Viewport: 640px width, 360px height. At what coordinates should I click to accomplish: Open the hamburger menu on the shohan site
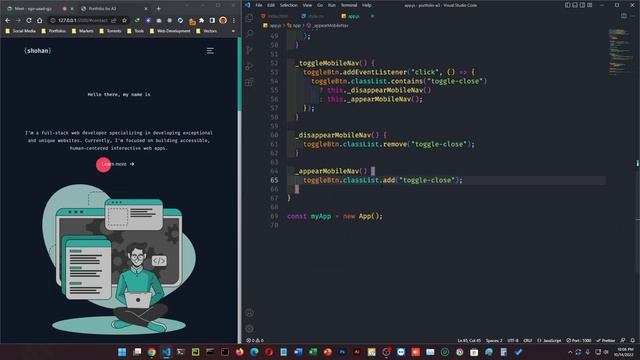(210, 51)
